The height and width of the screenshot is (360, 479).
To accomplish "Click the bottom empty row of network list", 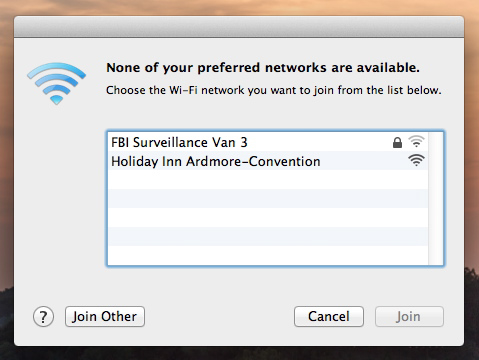I will point(268,255).
